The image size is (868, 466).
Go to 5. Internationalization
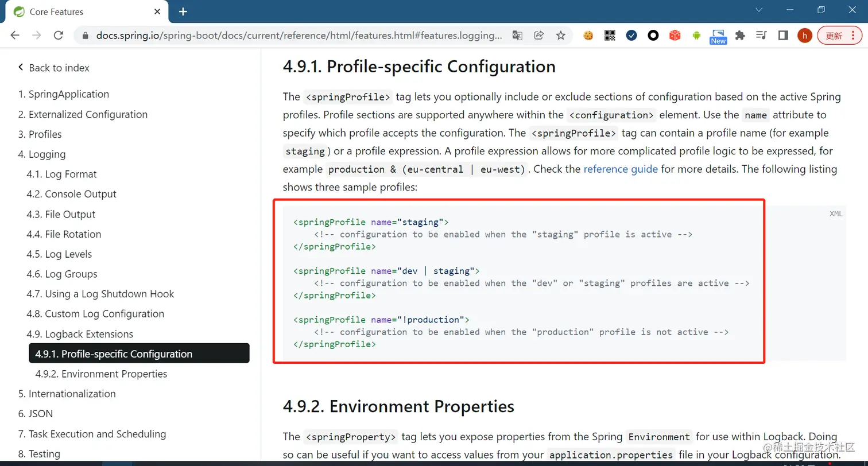click(67, 394)
